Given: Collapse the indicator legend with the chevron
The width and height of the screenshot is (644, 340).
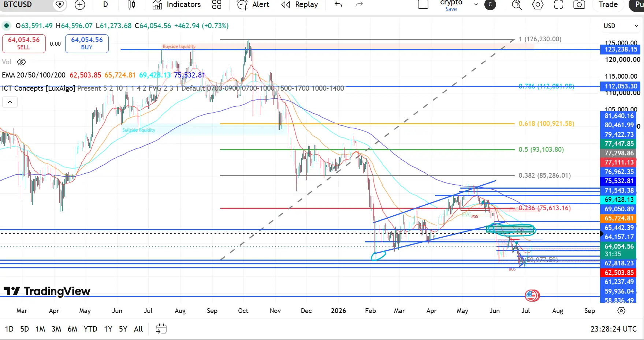Looking at the screenshot, I should pos(10,102).
